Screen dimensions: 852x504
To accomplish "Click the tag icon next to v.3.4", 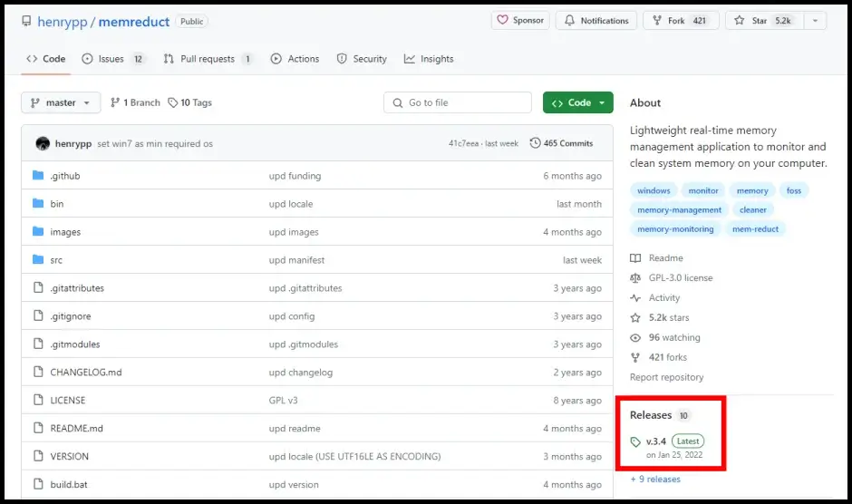I will tap(636, 441).
